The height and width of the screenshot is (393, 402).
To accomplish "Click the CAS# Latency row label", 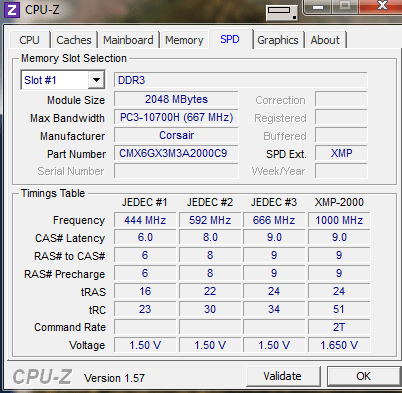I will click(70, 238).
